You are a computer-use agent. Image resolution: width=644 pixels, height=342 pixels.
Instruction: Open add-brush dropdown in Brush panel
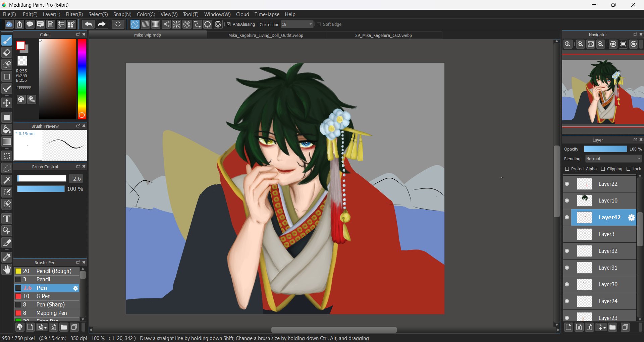[42, 327]
